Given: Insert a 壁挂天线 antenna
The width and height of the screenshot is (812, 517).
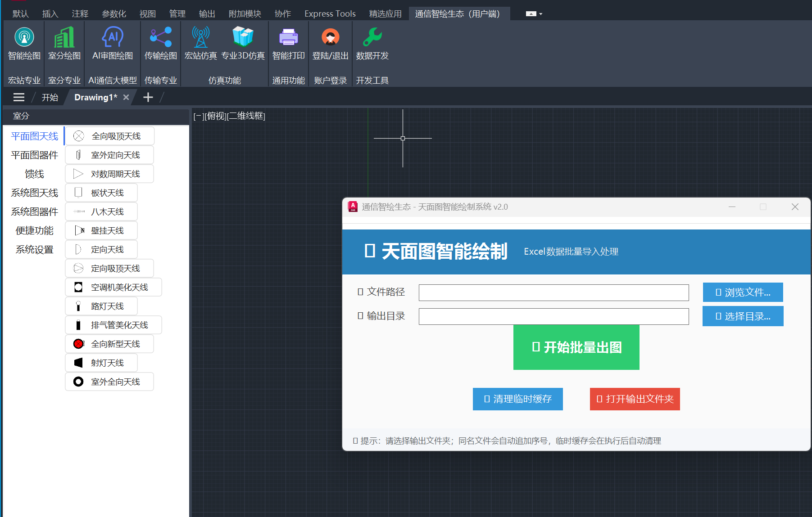Looking at the screenshot, I should (x=101, y=230).
